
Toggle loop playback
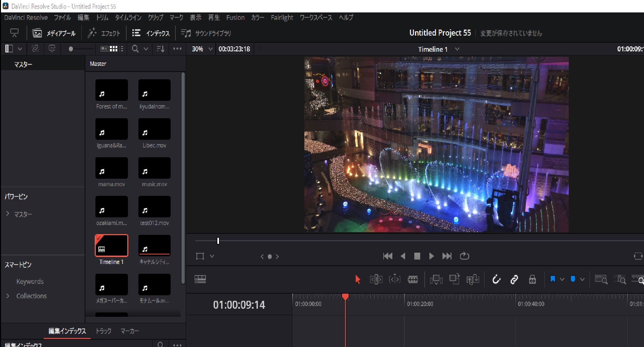pos(464,256)
